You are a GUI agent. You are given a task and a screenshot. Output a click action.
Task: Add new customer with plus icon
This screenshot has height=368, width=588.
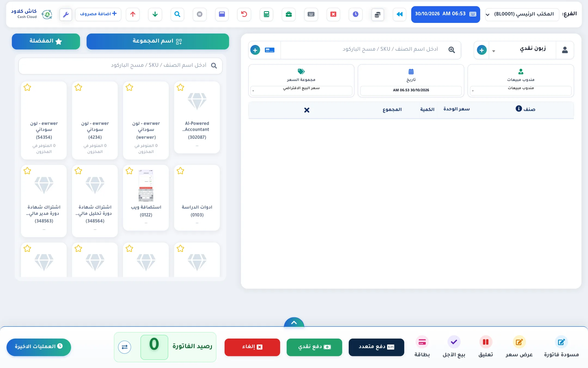(482, 50)
